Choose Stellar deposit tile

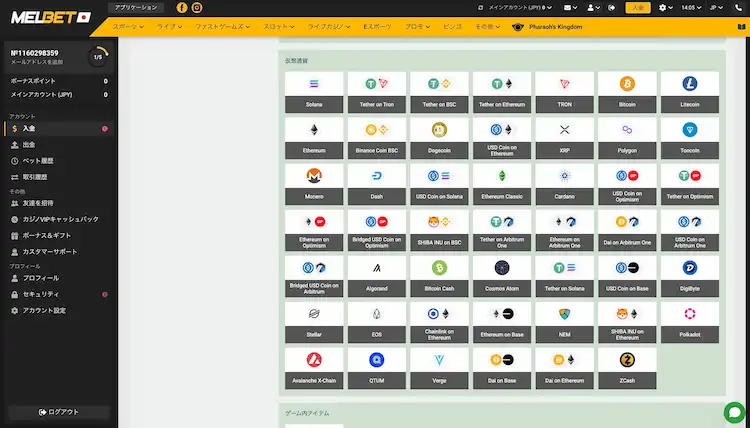coord(314,322)
